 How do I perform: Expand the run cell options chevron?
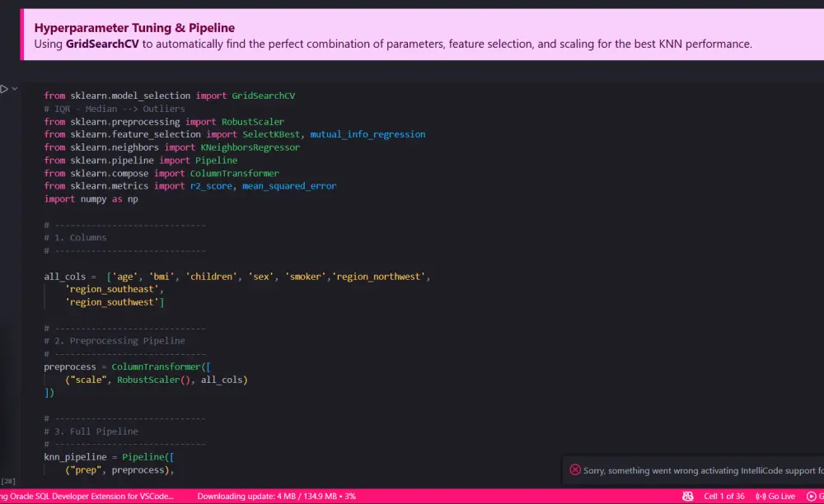click(x=15, y=89)
